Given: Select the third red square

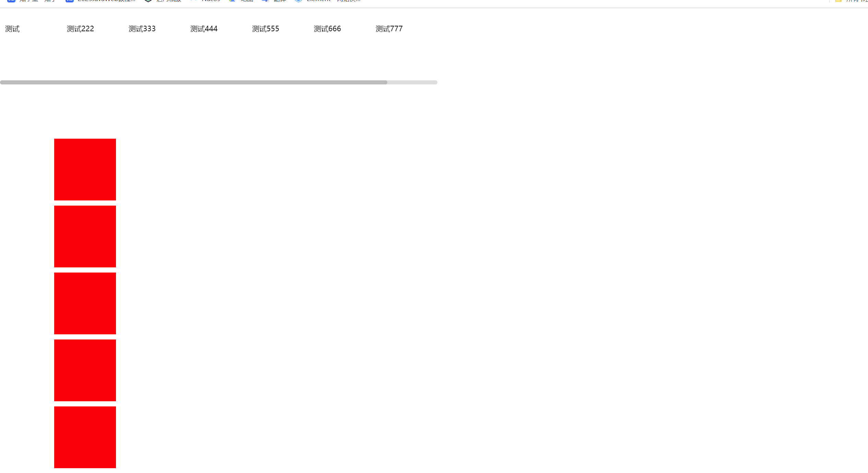Looking at the screenshot, I should (x=85, y=303).
